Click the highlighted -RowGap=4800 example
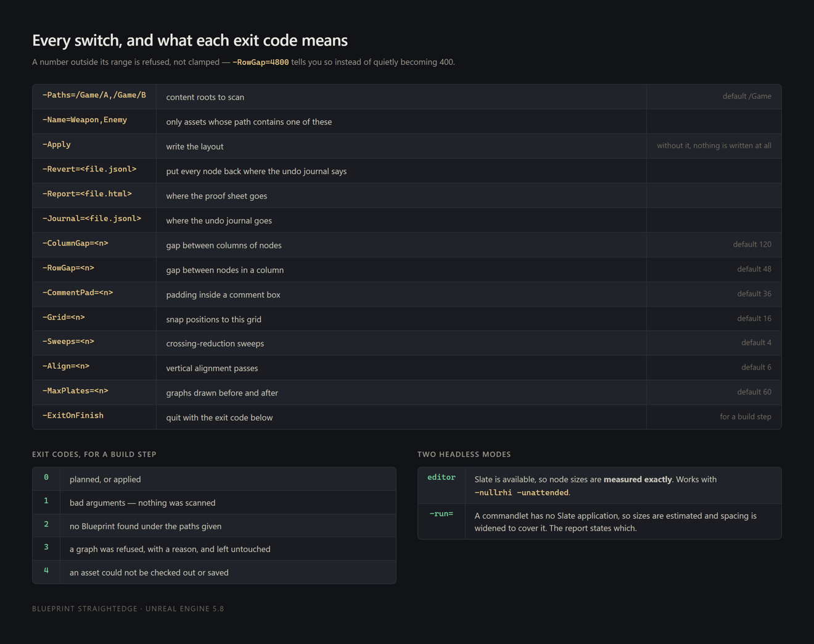Viewport: 814px width, 644px height. (x=260, y=62)
